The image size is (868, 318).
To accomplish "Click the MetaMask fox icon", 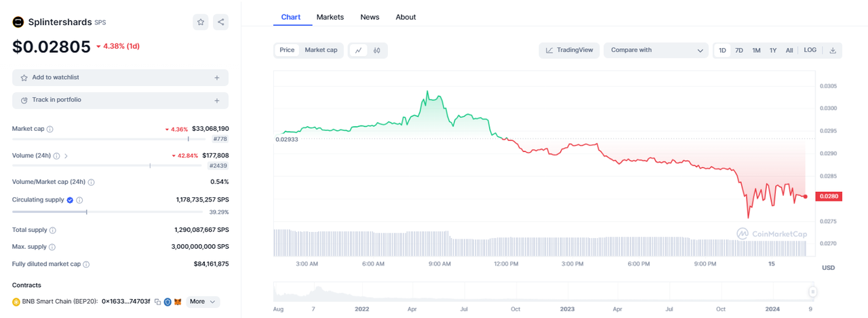I will [x=178, y=302].
